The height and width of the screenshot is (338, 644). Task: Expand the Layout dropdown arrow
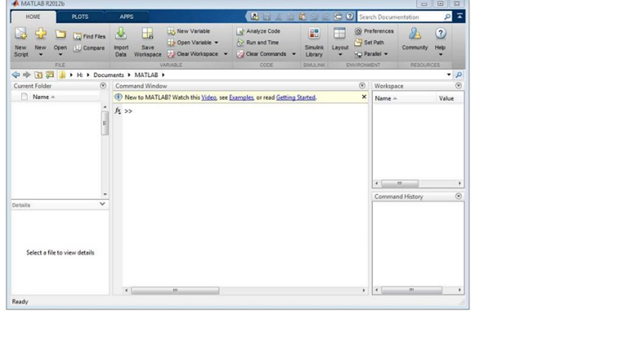coord(340,54)
